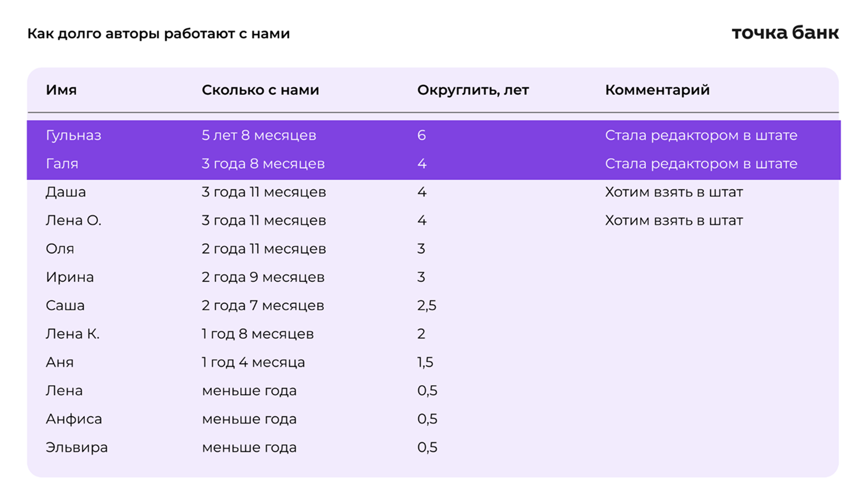Click the title «Как долго авторы работают с нами»
Screen dimensions: 868x504
pyautogui.click(x=158, y=34)
